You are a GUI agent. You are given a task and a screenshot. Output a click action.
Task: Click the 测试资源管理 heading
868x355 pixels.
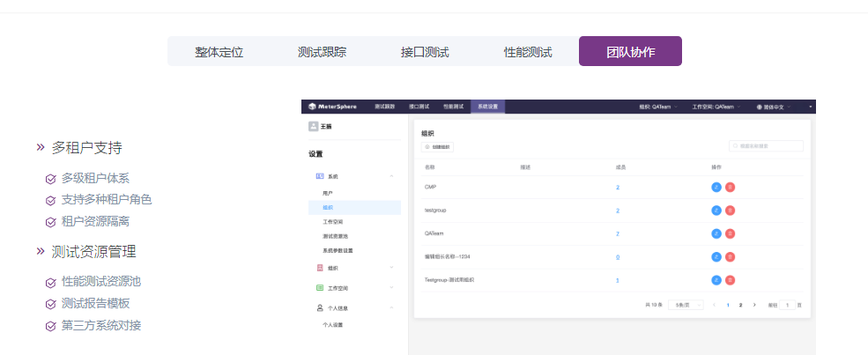click(x=93, y=252)
